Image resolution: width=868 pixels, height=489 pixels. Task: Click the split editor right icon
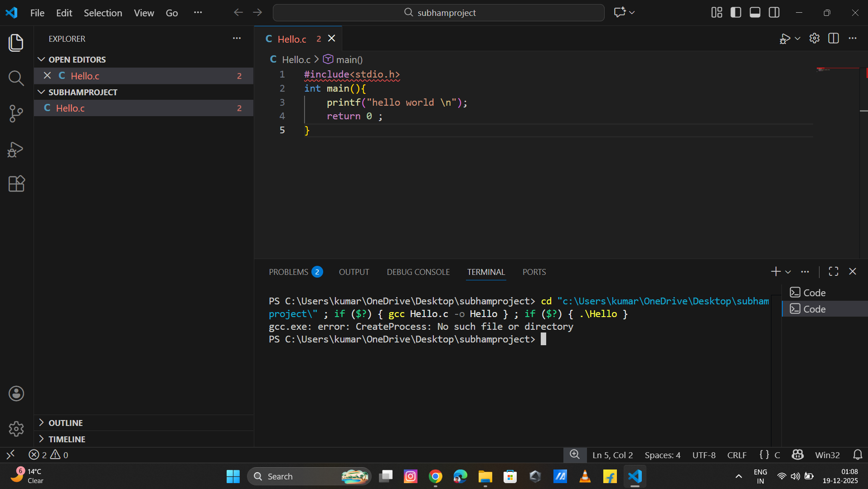click(x=833, y=39)
